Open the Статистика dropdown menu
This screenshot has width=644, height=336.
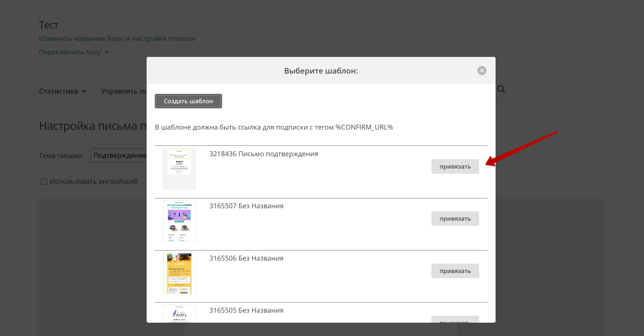[62, 91]
